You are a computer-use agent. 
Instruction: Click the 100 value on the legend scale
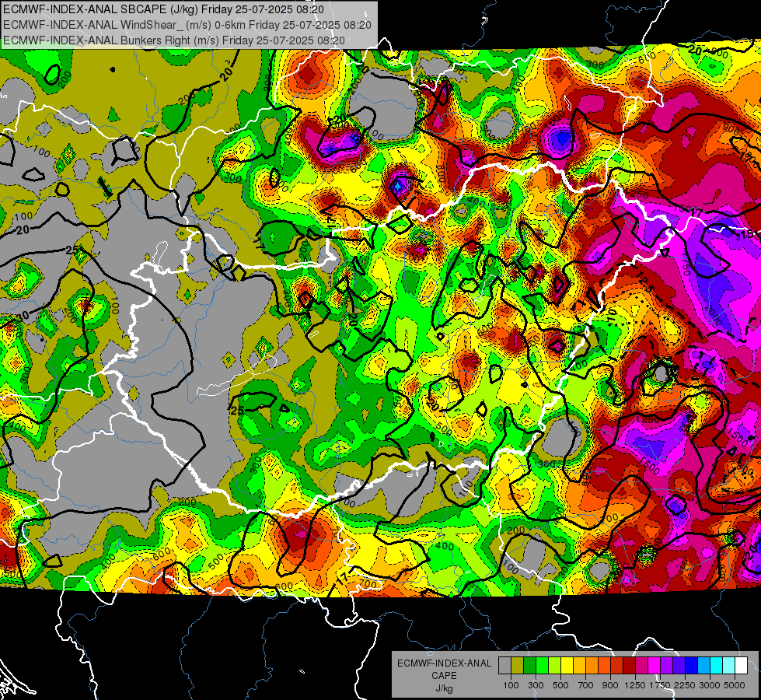[511, 685]
